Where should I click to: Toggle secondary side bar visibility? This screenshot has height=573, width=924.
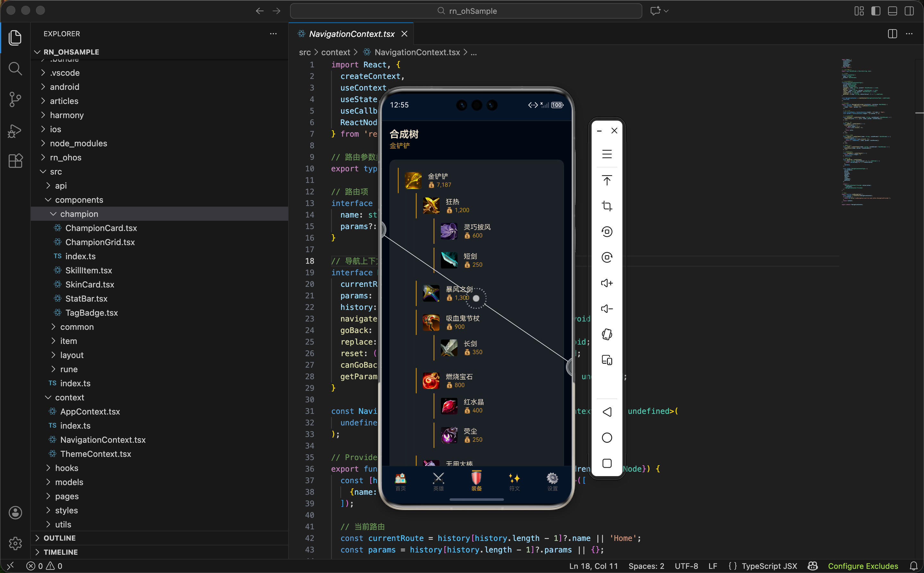click(x=909, y=11)
